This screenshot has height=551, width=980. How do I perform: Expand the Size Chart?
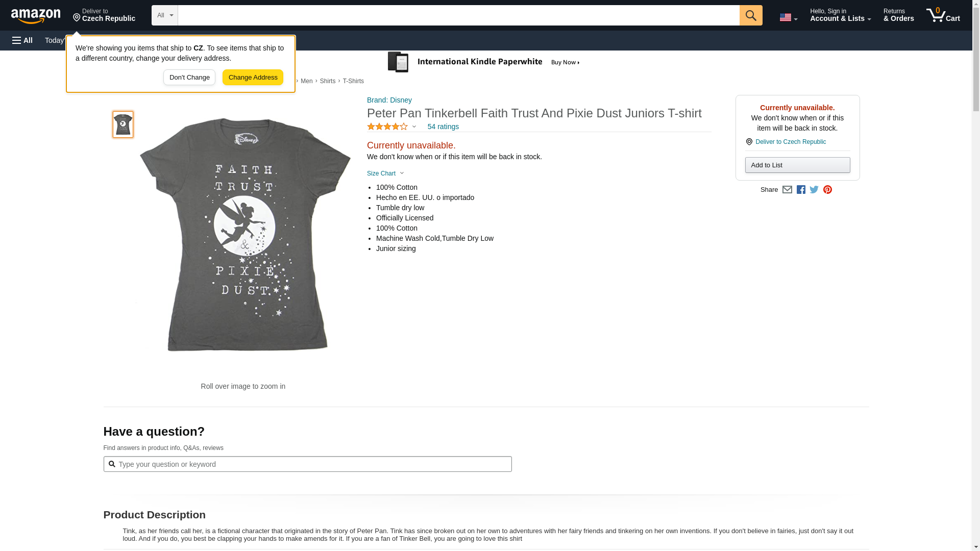pyautogui.click(x=385, y=173)
